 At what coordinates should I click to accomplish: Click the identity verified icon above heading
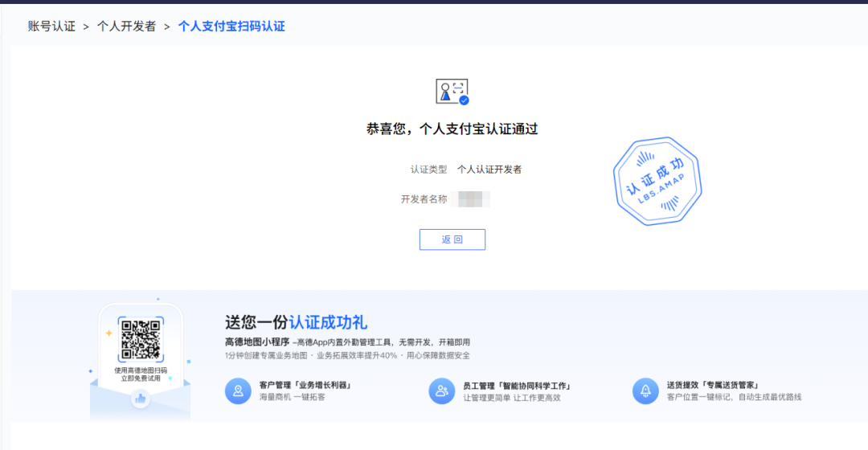pyautogui.click(x=452, y=92)
